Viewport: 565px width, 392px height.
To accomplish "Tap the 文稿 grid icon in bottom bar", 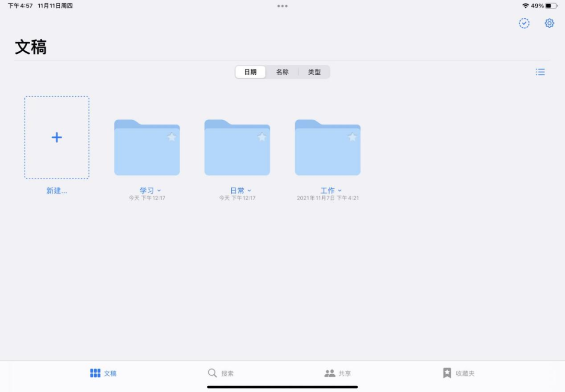I will pos(95,373).
